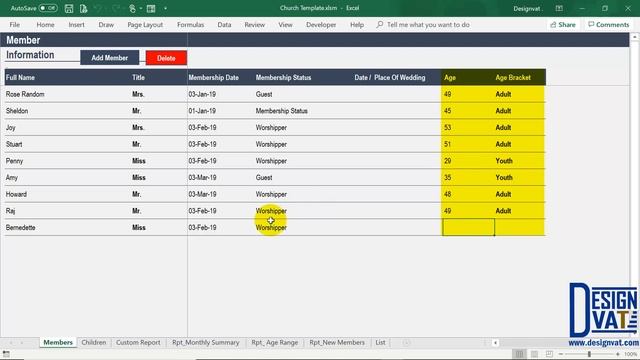Open the Data ribbon tab
The height and width of the screenshot is (360, 640).
[x=224, y=24]
